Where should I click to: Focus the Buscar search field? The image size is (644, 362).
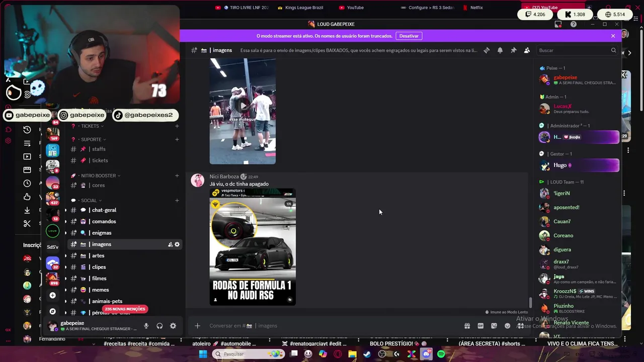click(x=577, y=50)
